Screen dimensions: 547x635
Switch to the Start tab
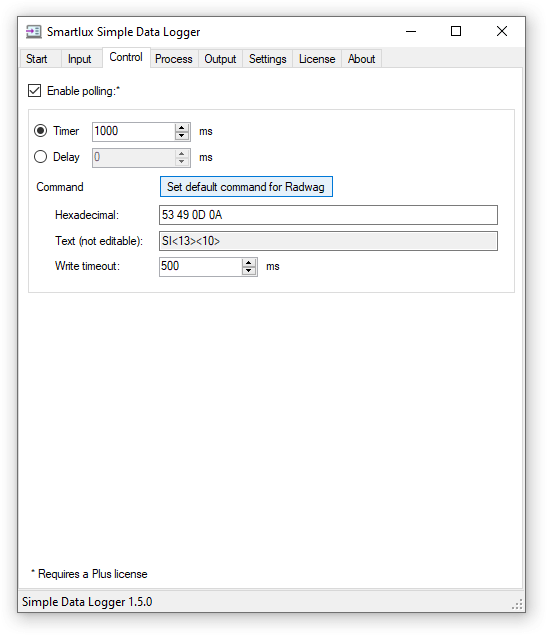(x=37, y=59)
